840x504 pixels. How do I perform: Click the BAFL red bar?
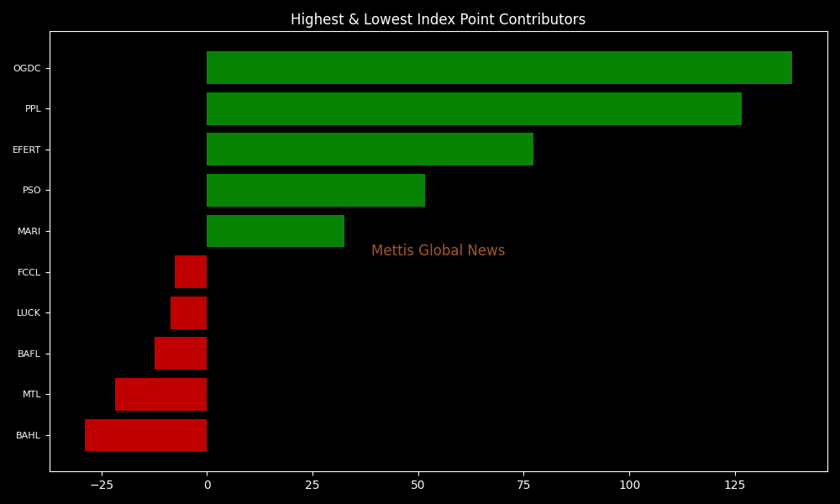pos(181,354)
